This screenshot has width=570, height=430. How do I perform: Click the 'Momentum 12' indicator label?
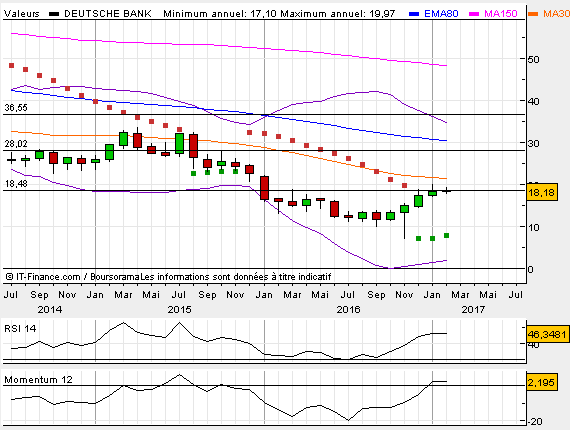[x=39, y=380]
